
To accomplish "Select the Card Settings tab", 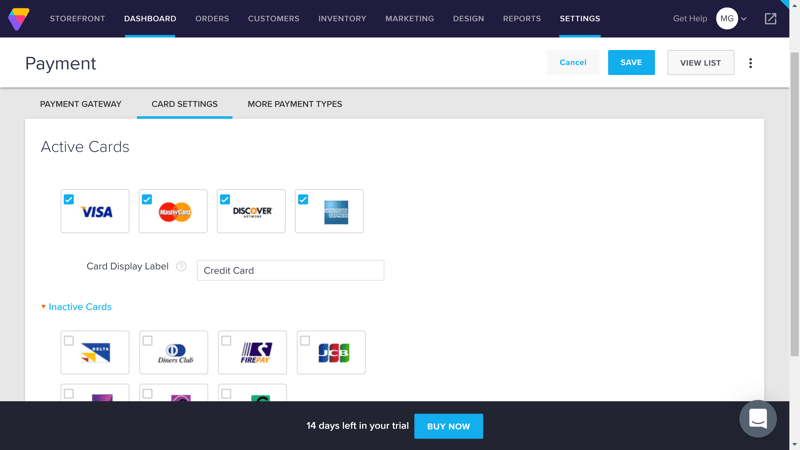I will (x=185, y=104).
